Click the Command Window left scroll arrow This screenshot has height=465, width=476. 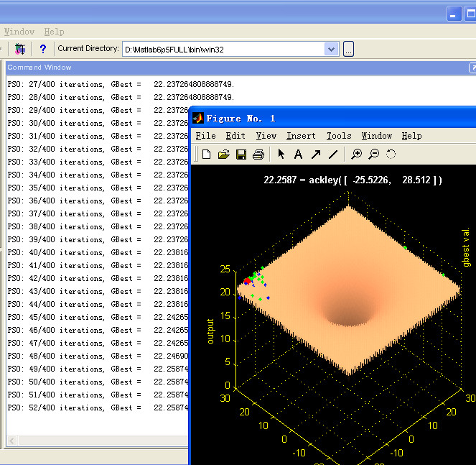pos(12,441)
